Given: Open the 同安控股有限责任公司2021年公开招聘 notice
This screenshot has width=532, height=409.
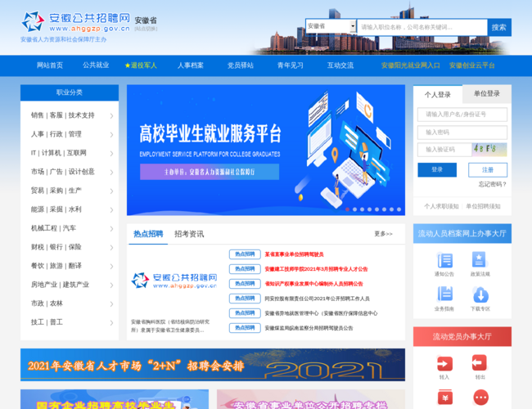Looking at the screenshot, I should (x=318, y=299).
